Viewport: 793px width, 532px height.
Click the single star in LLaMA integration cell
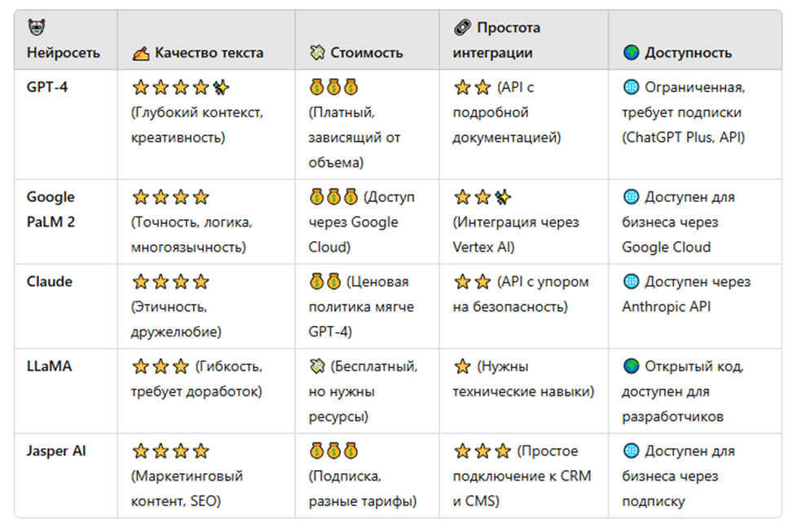pyautogui.click(x=462, y=367)
